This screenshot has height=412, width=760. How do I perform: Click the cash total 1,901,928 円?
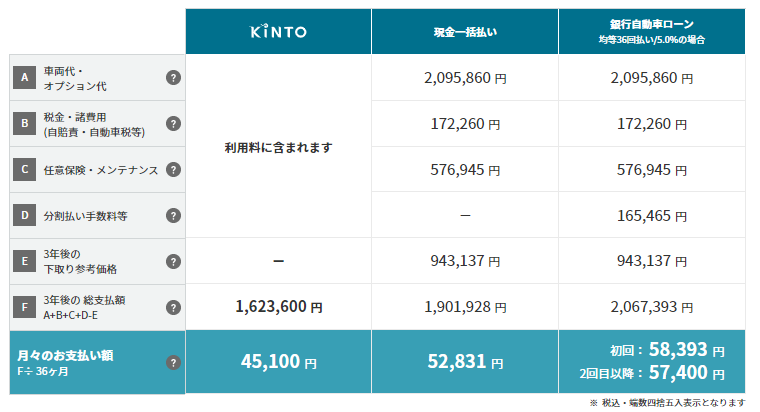(465, 307)
